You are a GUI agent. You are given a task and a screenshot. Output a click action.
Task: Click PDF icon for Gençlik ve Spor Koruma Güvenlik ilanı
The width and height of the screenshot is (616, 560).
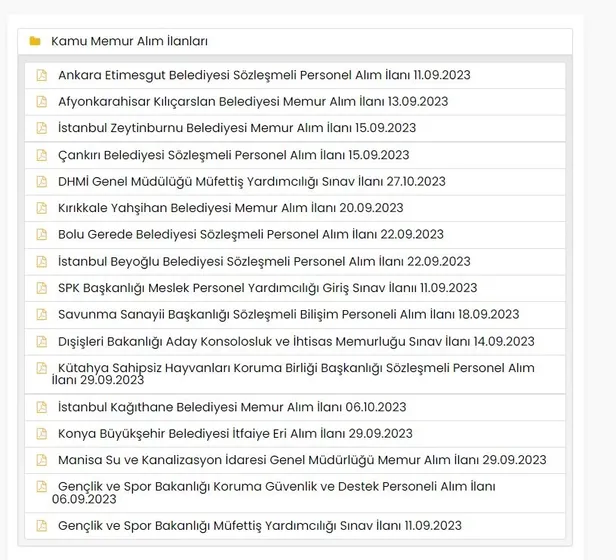point(42,487)
